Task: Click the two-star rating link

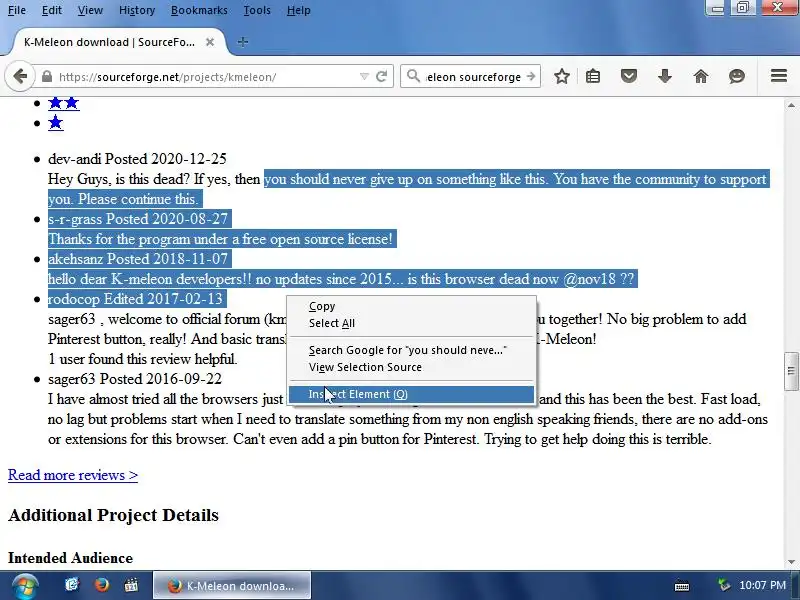Action: (x=64, y=103)
